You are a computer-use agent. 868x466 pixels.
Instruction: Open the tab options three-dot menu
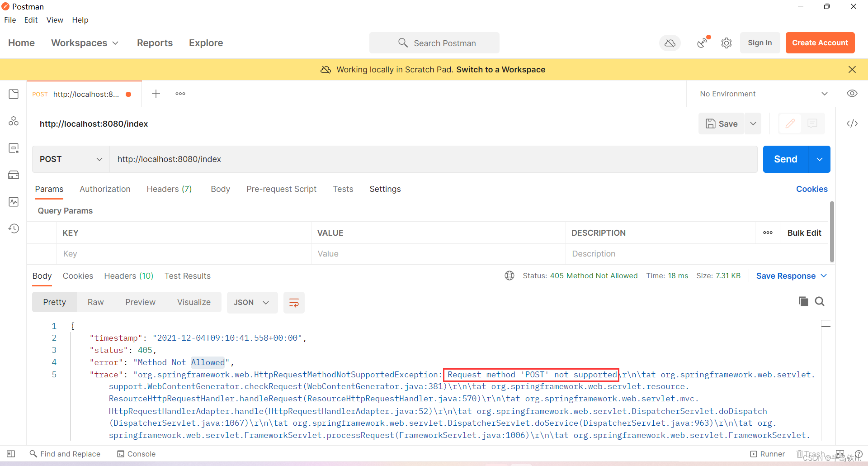click(x=180, y=94)
